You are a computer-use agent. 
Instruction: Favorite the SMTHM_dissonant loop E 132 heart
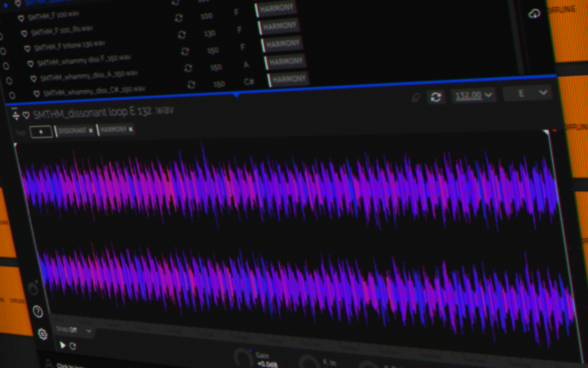26,115
